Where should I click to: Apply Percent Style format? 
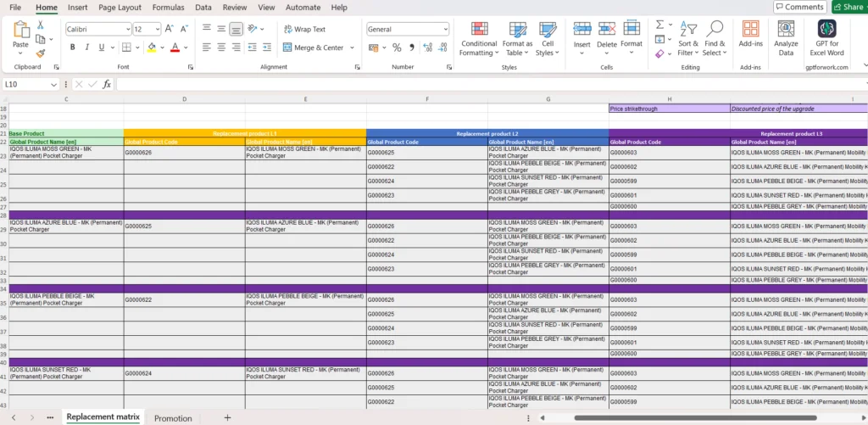point(397,48)
